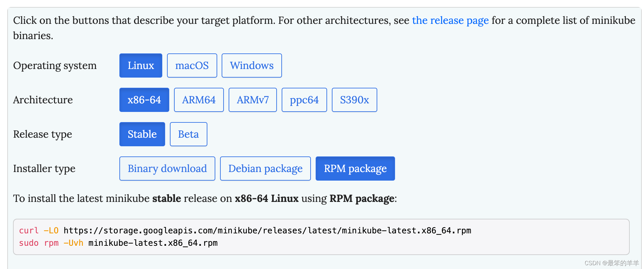Select x86-64 architecture
This screenshot has width=644, height=269.
coord(144,100)
